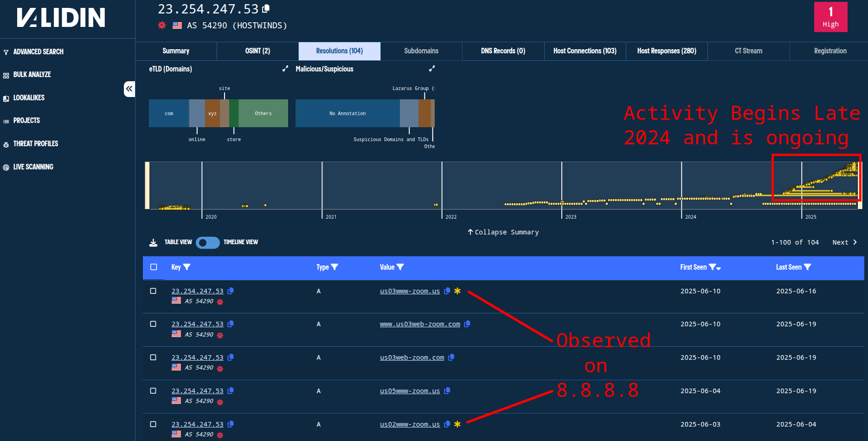Check the row for us02www-zoom.us
This screenshot has width=868, height=441.
(x=153, y=424)
